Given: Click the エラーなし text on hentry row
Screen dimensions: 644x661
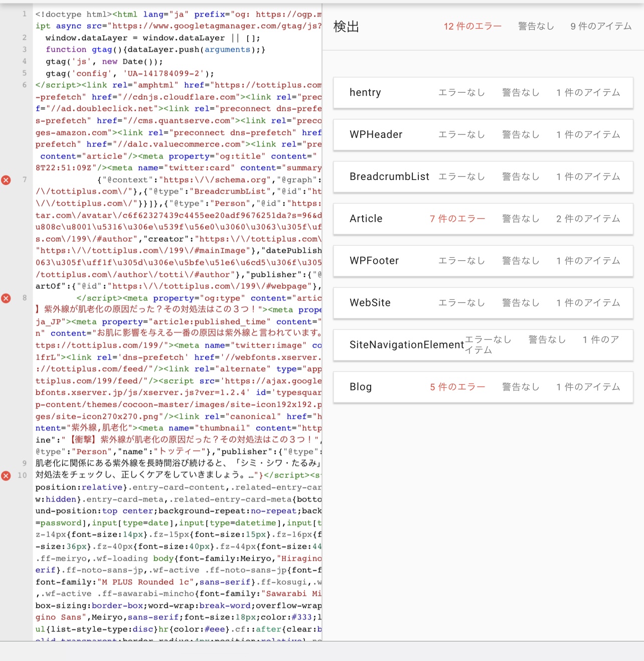Looking at the screenshot, I should click(x=461, y=92).
